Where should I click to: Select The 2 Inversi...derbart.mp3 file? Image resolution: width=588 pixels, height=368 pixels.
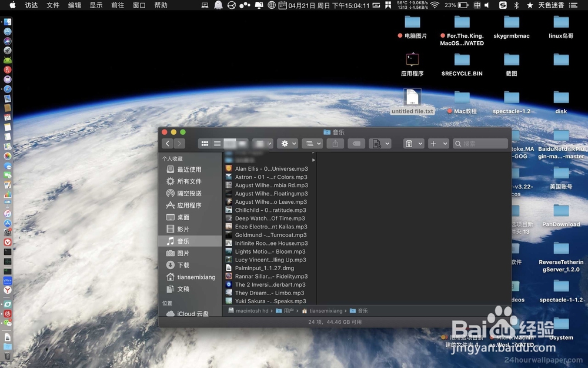269,284
